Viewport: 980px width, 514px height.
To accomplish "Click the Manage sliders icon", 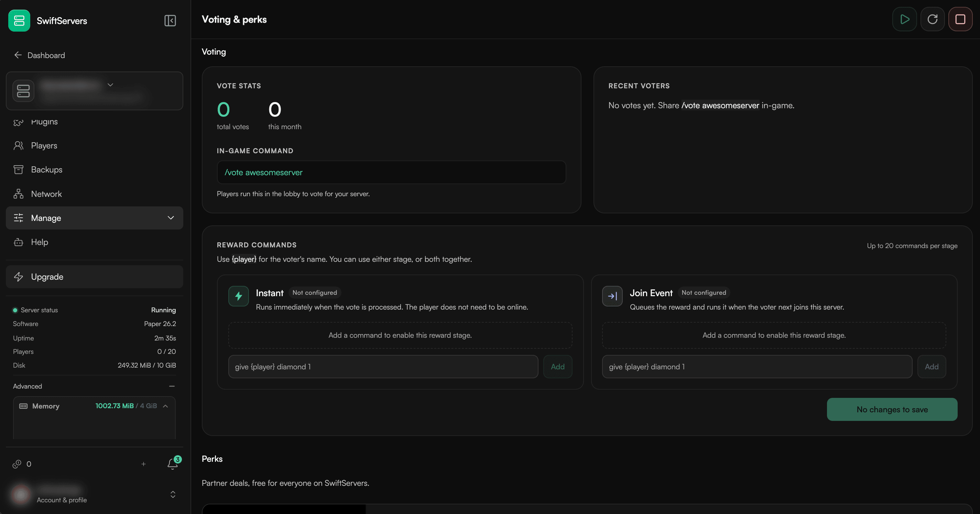I will [x=18, y=218].
